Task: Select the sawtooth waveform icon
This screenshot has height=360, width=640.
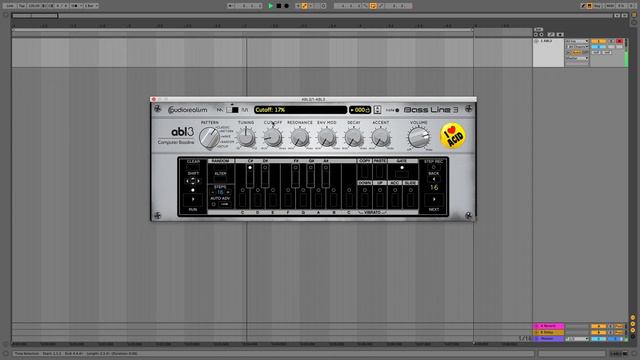Action: click(x=220, y=110)
